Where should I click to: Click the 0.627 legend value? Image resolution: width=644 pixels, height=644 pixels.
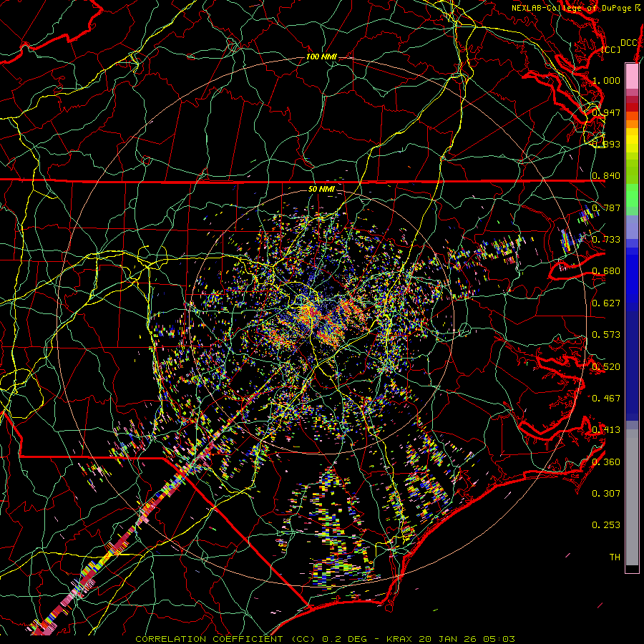click(606, 303)
